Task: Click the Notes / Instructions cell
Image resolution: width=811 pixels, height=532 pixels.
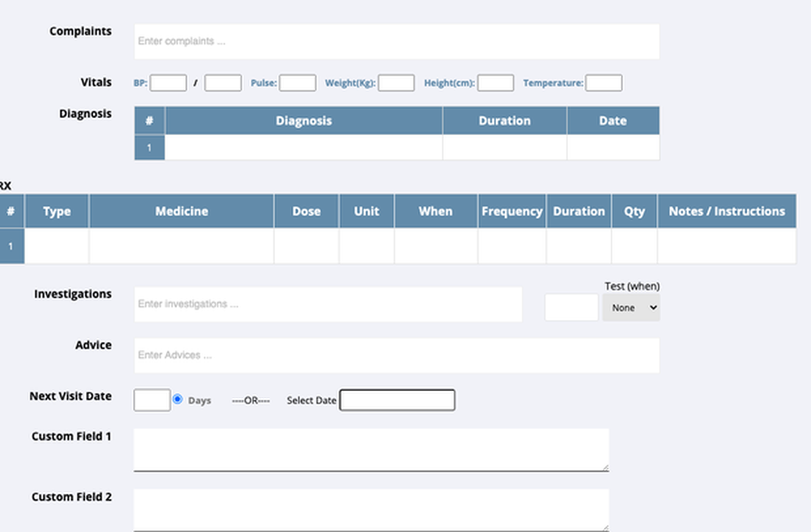Action: pos(726,246)
